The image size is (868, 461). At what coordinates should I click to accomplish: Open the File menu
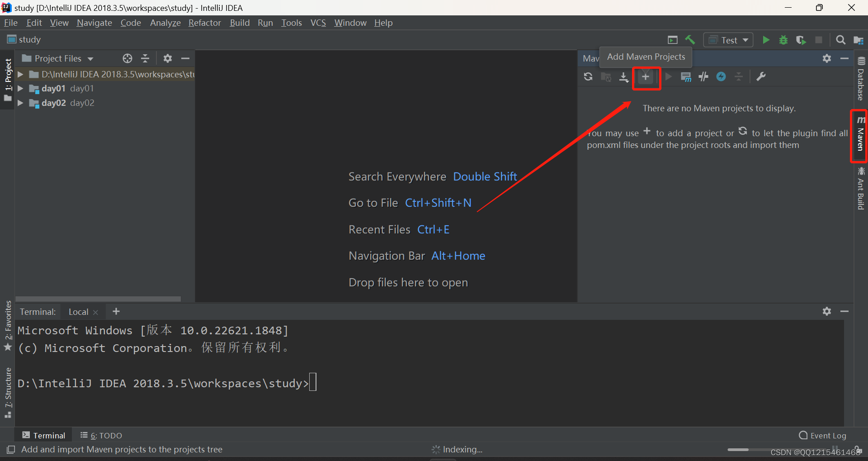click(x=10, y=23)
